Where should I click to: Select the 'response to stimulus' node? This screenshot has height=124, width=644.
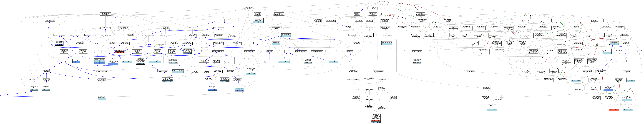tap(374, 8)
